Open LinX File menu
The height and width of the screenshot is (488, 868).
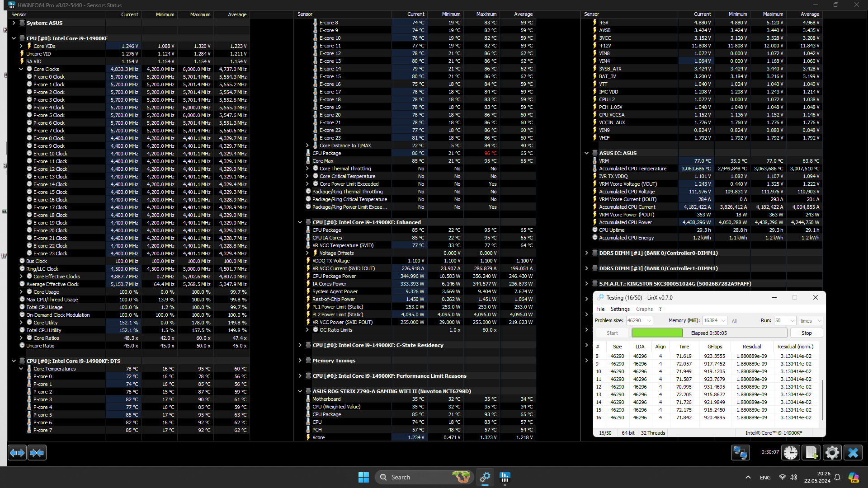click(x=600, y=309)
